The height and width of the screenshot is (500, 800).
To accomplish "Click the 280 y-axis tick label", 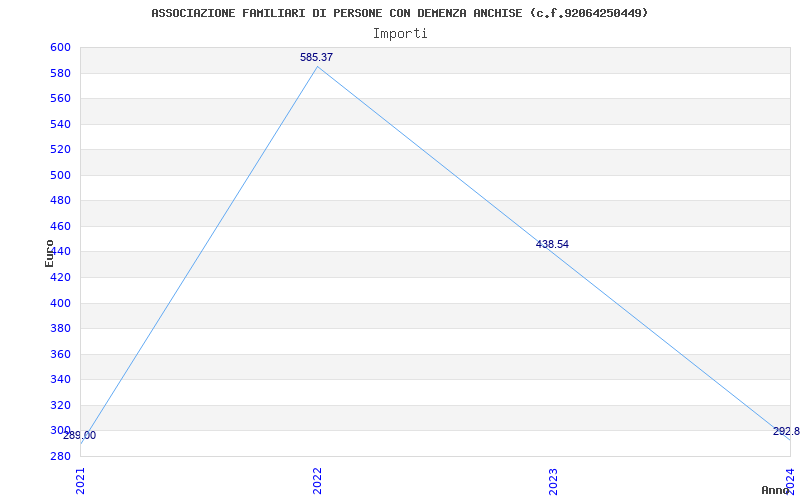I will point(60,456).
